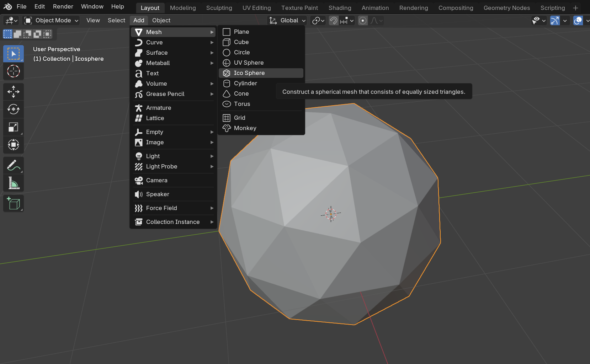Select the Select Box tool
This screenshot has width=590, height=364.
(x=14, y=54)
